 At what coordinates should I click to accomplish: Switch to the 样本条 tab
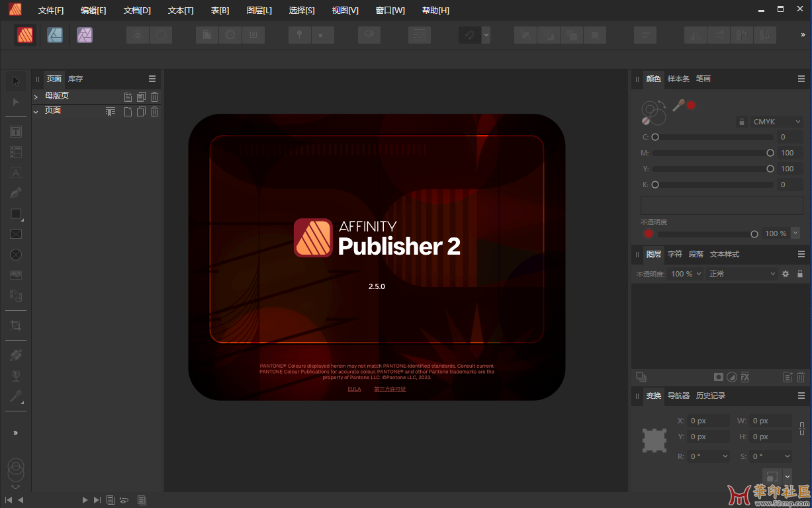point(678,79)
